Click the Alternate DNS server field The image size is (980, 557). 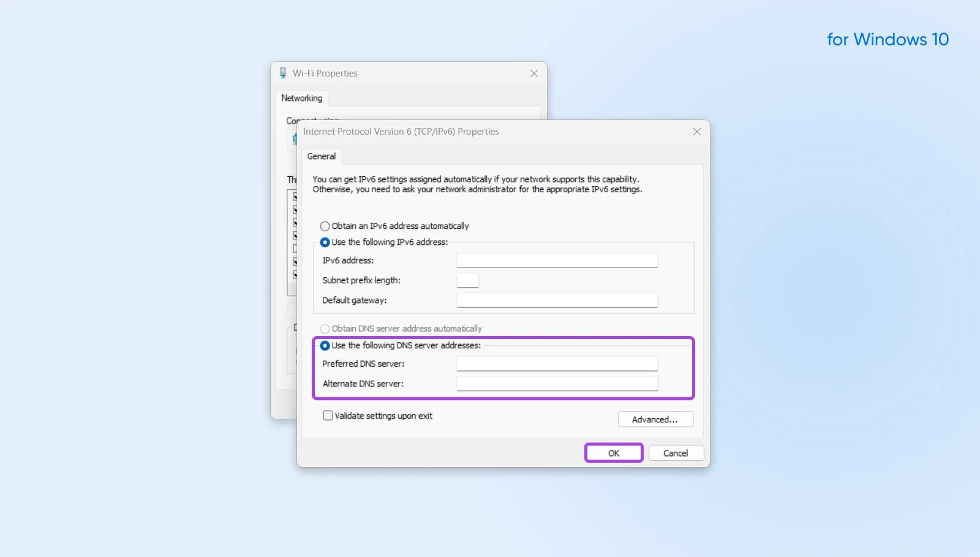(x=557, y=384)
